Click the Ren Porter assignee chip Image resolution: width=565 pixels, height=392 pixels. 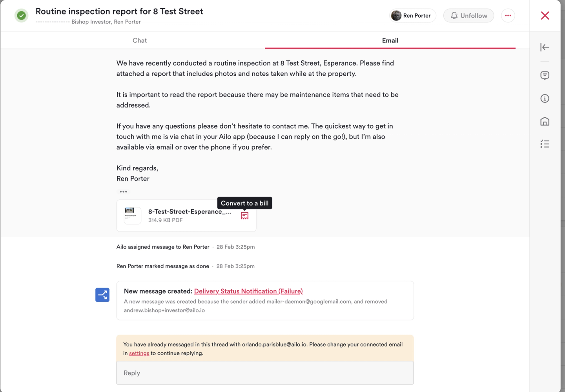pyautogui.click(x=412, y=16)
